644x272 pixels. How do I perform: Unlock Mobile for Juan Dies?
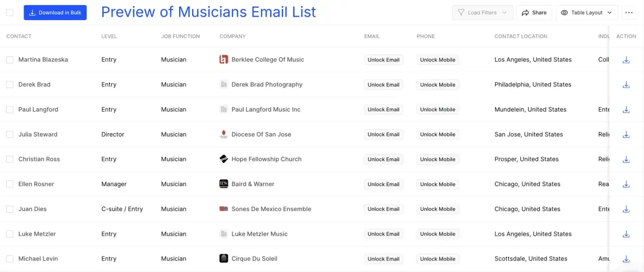pos(438,209)
